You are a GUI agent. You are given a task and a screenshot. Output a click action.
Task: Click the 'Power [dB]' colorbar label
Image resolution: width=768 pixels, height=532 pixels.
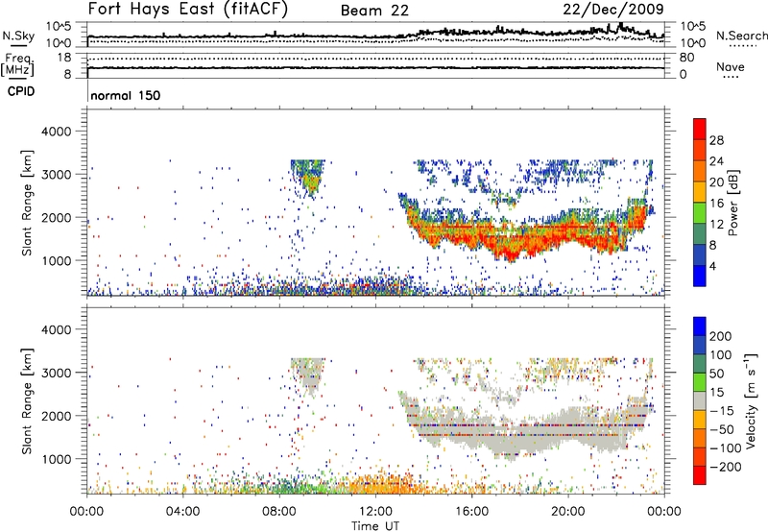coord(733,203)
